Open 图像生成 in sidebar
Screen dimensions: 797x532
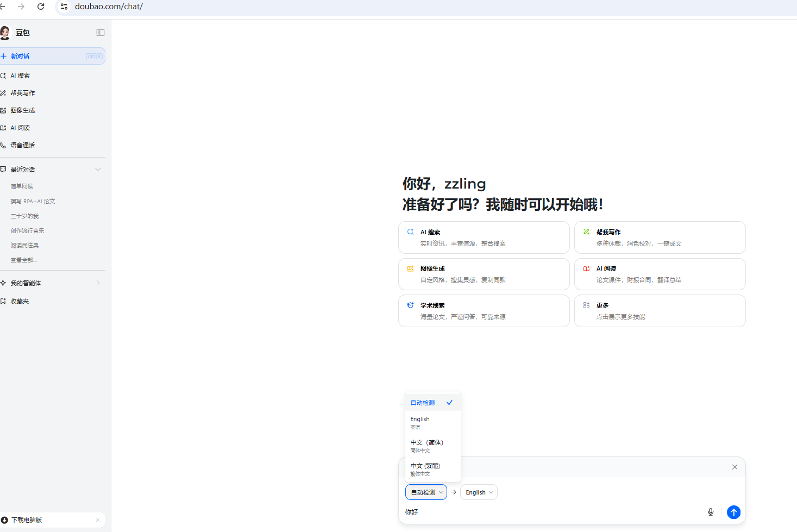(x=52, y=110)
